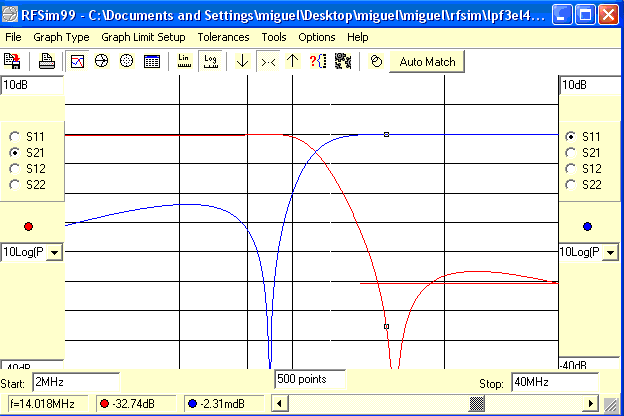
Task: Click the 500 points field
Action: (x=310, y=379)
